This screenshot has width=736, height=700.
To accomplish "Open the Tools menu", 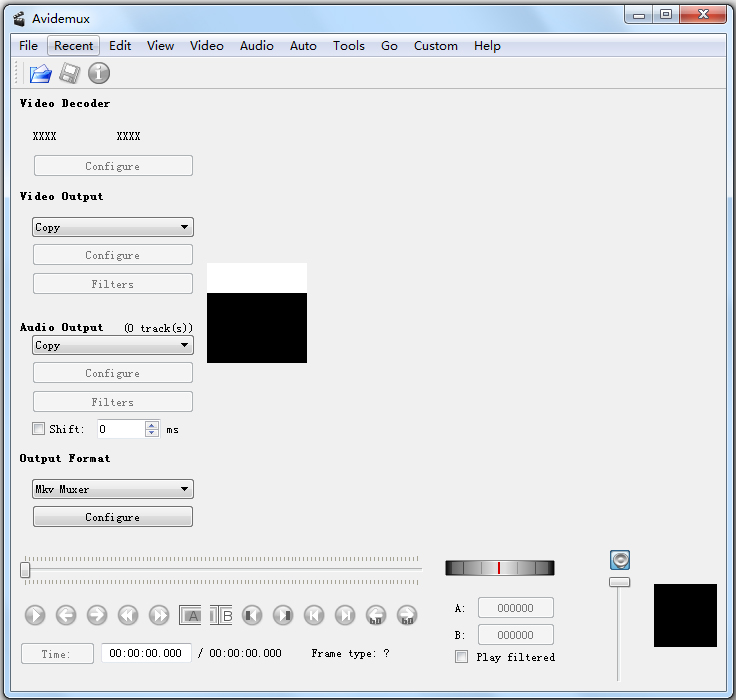I will click(348, 46).
